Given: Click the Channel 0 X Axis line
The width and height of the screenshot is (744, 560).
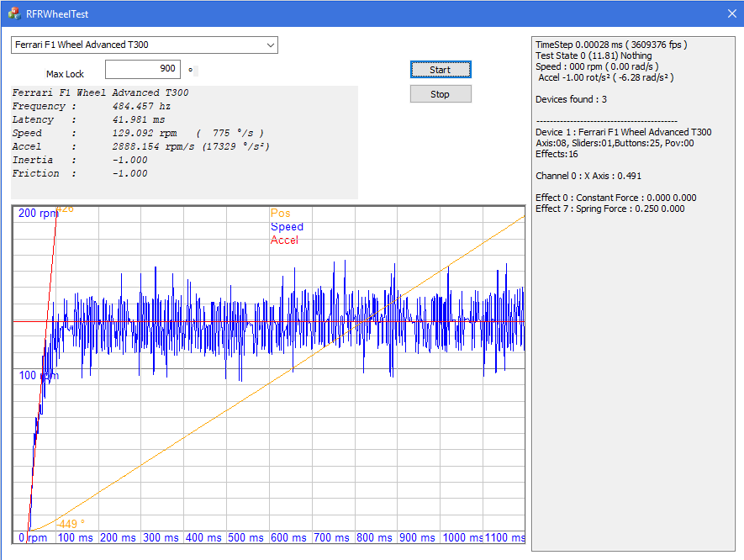Looking at the screenshot, I should pyautogui.click(x=588, y=176).
